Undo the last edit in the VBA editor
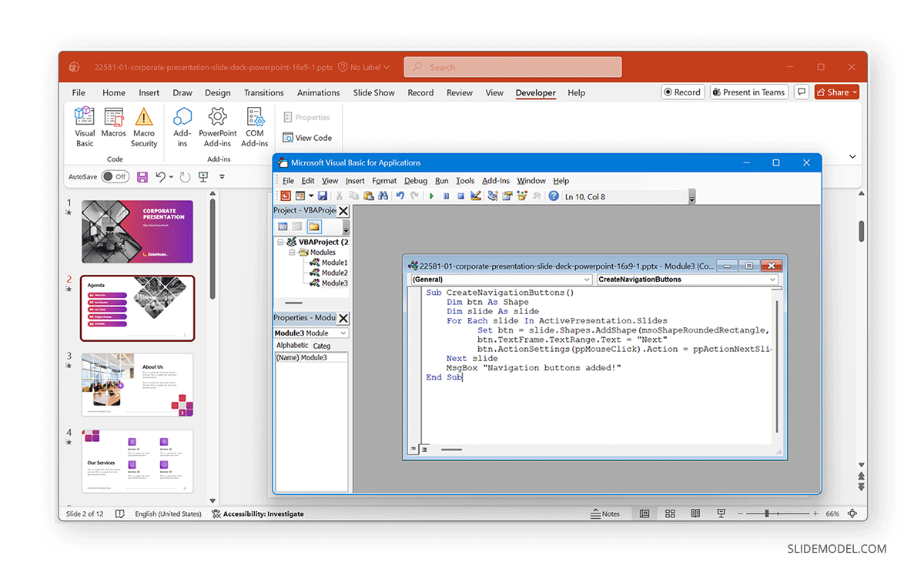The height and width of the screenshot is (572, 924). [400, 196]
